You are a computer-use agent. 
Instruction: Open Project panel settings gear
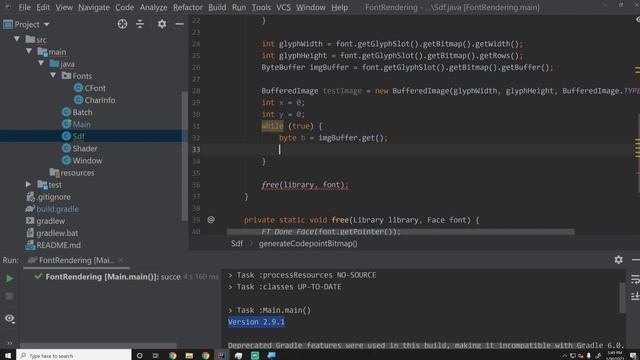pyautogui.click(x=162, y=24)
